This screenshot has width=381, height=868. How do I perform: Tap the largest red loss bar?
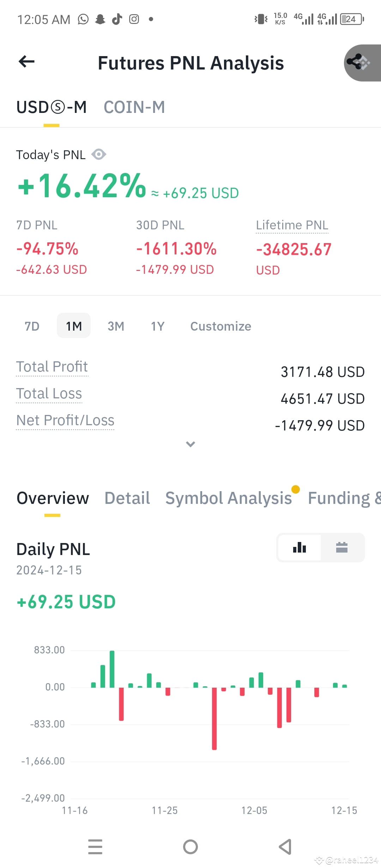click(214, 718)
